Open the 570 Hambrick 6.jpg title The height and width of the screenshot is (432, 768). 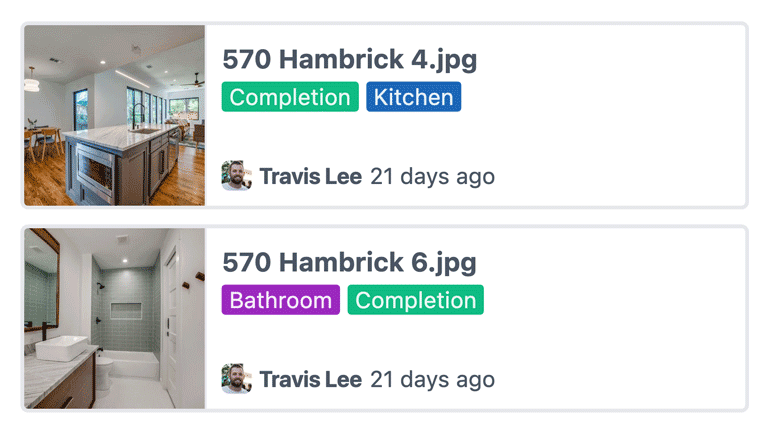[x=349, y=262]
